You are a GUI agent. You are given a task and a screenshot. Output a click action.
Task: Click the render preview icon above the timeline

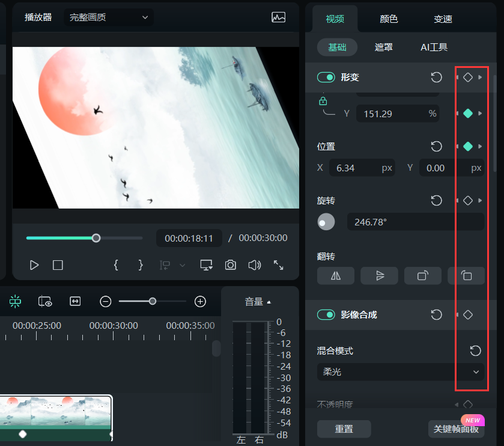point(45,301)
